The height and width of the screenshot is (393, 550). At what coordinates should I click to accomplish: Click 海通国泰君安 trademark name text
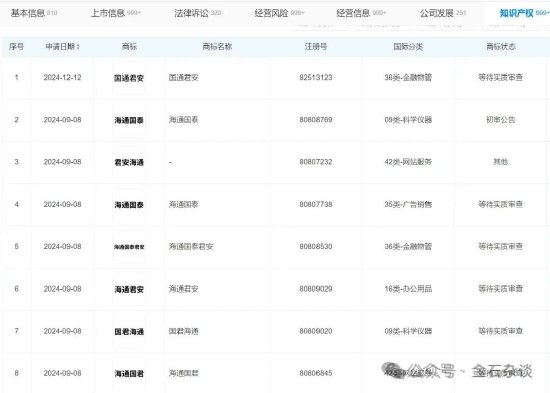click(191, 246)
